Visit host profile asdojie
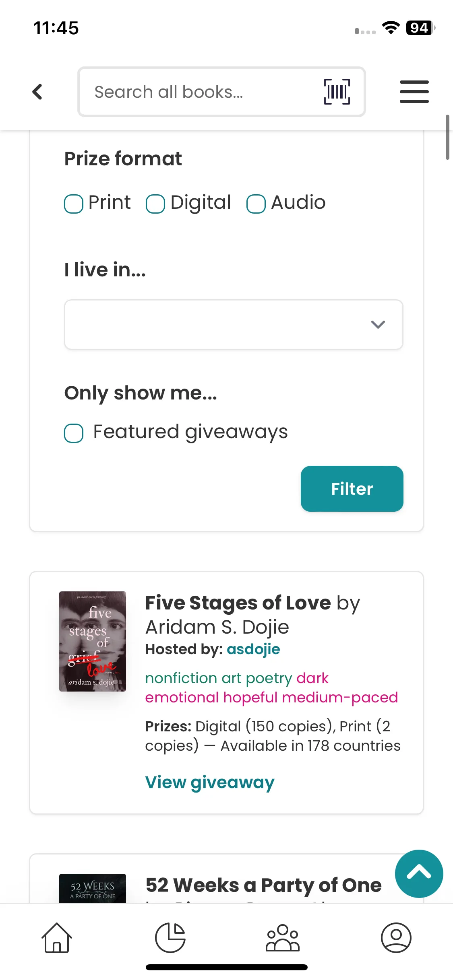Image resolution: width=453 pixels, height=980 pixels. point(253,649)
